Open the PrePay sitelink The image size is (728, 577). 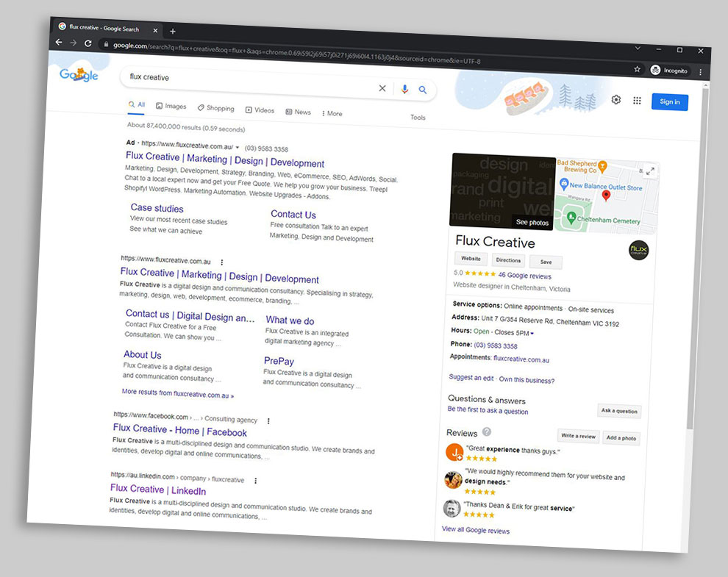coord(279,361)
